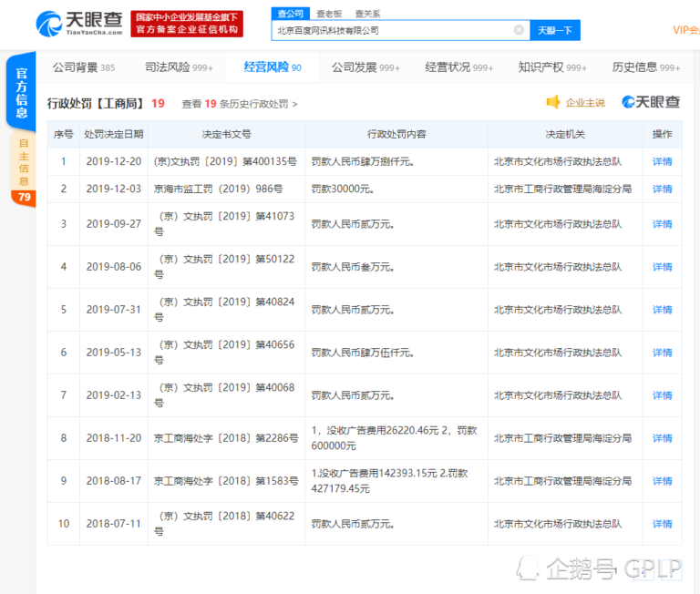
Task: Click the 行政处罚【工商局】 section title
Action: (x=97, y=104)
